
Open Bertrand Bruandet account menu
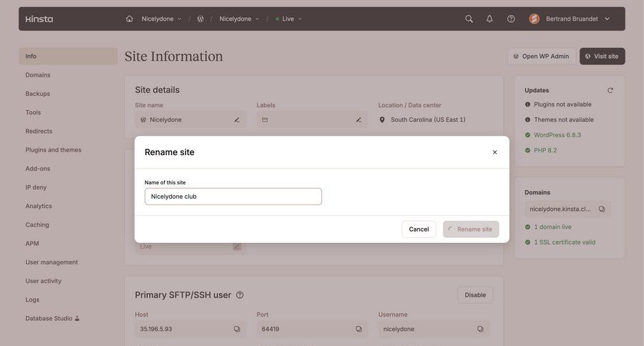577,19
